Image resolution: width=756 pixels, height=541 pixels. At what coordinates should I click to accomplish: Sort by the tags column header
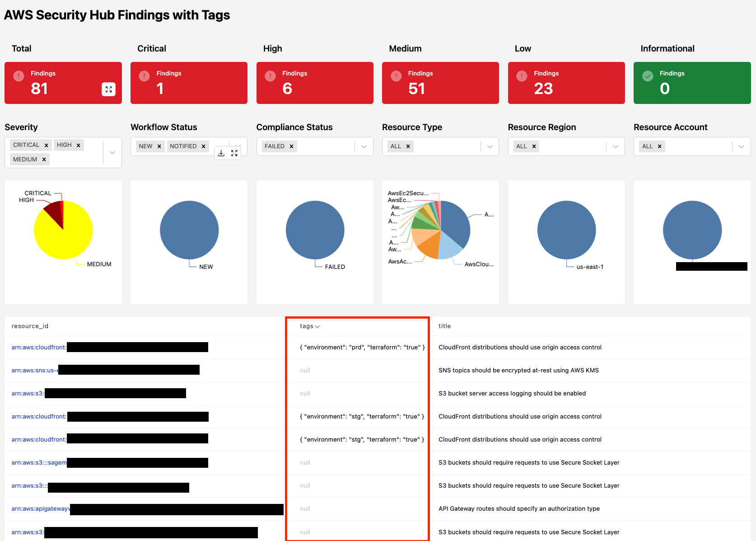click(309, 326)
